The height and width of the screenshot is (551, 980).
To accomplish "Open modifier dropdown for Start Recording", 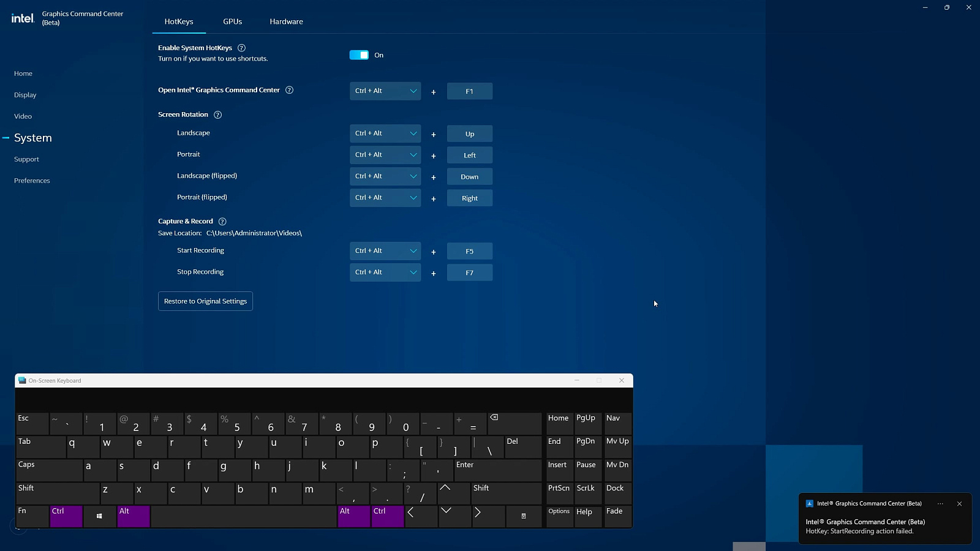I will 385,251.
